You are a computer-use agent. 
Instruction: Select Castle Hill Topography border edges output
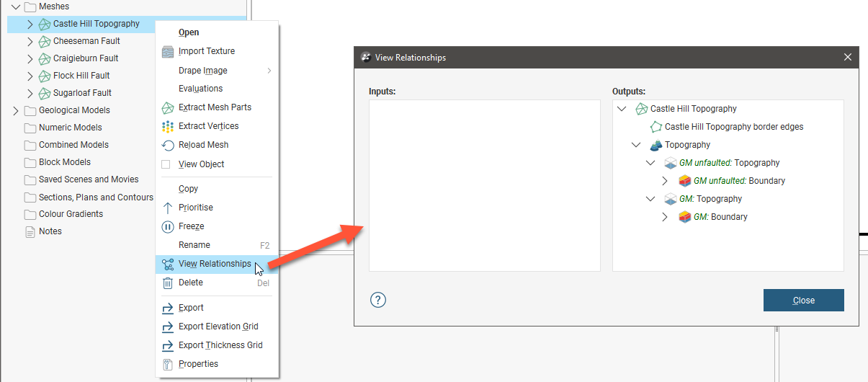point(733,127)
